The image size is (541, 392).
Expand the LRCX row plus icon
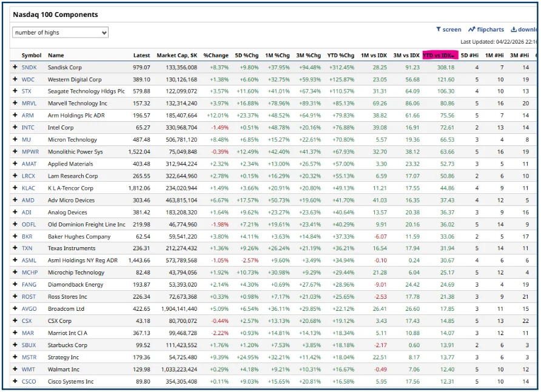(x=15, y=176)
